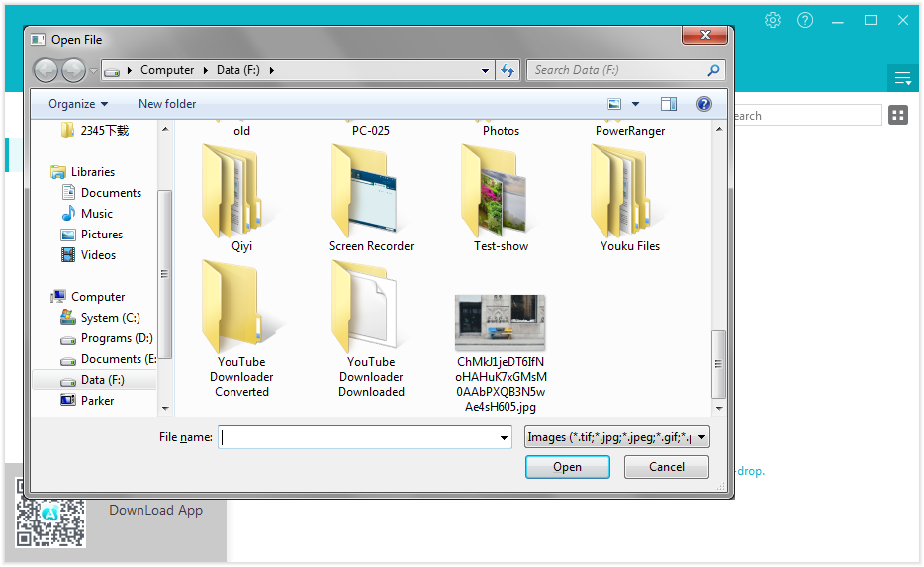
Task: Click file list scroll down arrow
Action: click(719, 408)
